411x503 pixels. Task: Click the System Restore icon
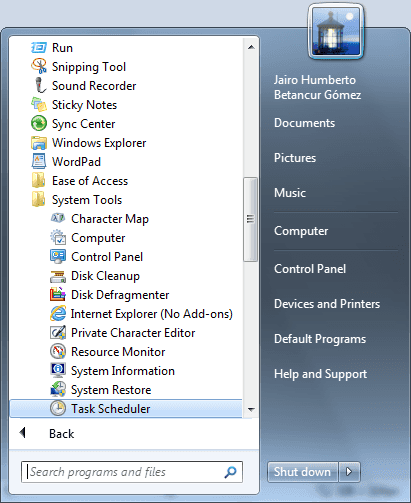(x=58, y=389)
